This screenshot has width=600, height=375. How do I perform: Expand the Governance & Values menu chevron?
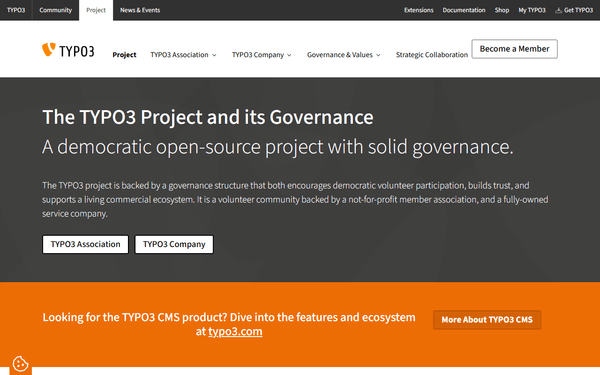[x=378, y=55]
